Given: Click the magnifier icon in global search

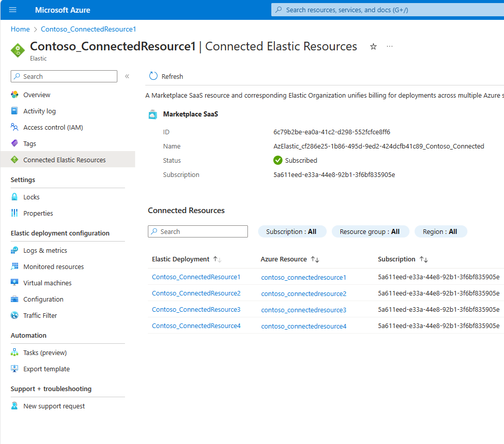Looking at the screenshot, I should point(279,10).
